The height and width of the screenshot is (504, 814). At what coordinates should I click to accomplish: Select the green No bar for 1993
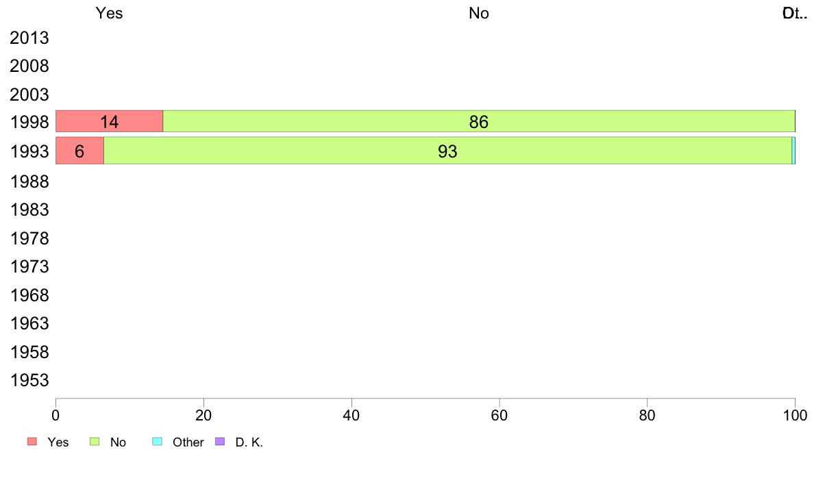(x=447, y=151)
